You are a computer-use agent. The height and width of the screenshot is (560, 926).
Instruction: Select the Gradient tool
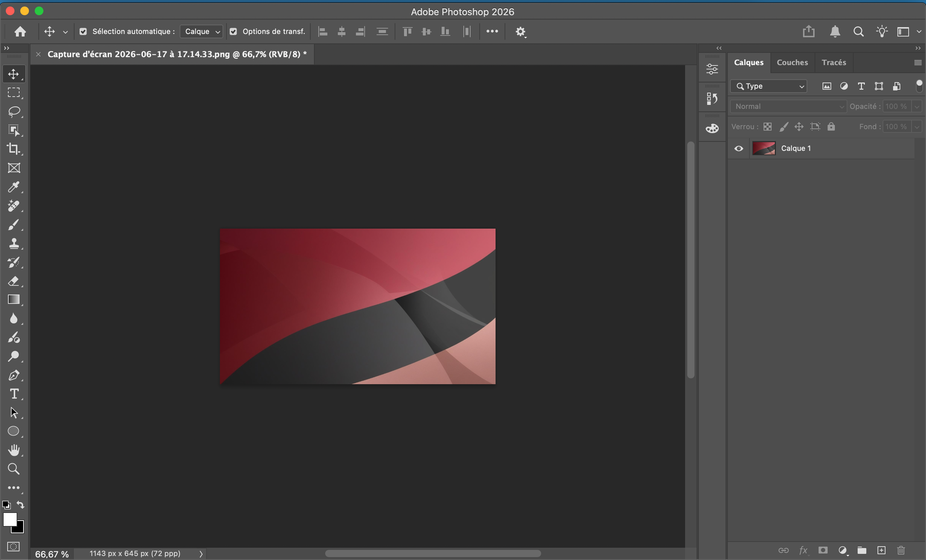14,300
